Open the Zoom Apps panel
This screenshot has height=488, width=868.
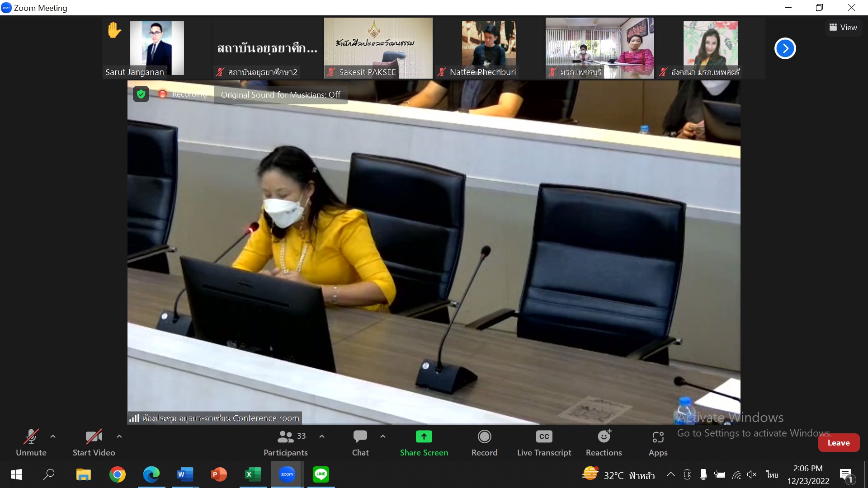[658, 443]
